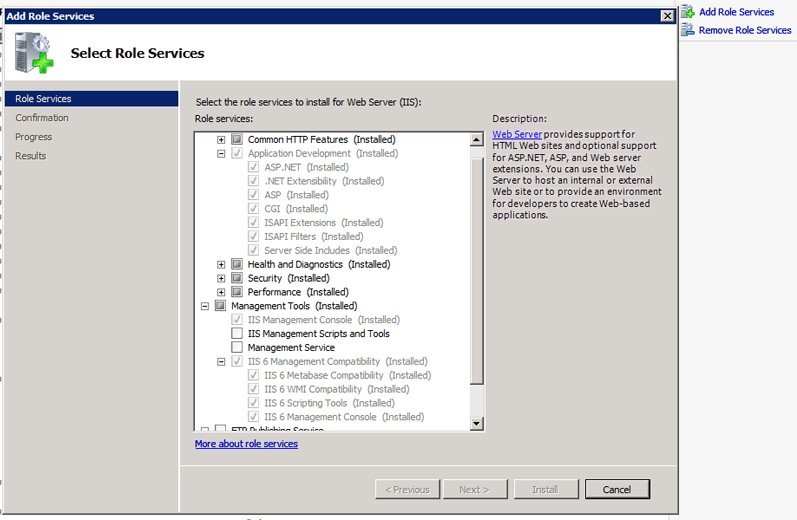Click role services scrollbar up arrow
Screen dimensions: 797x520
476,139
